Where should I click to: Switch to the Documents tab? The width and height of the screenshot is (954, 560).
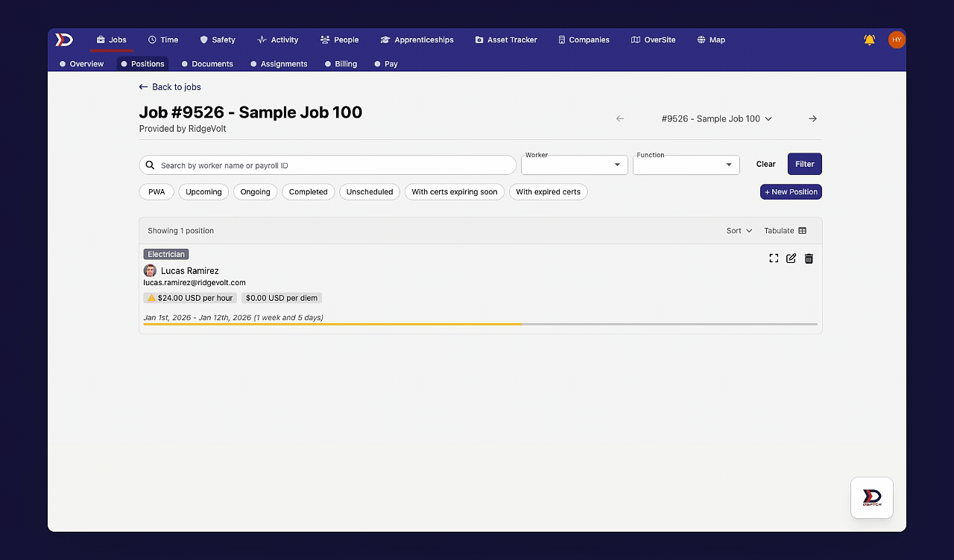[208, 64]
